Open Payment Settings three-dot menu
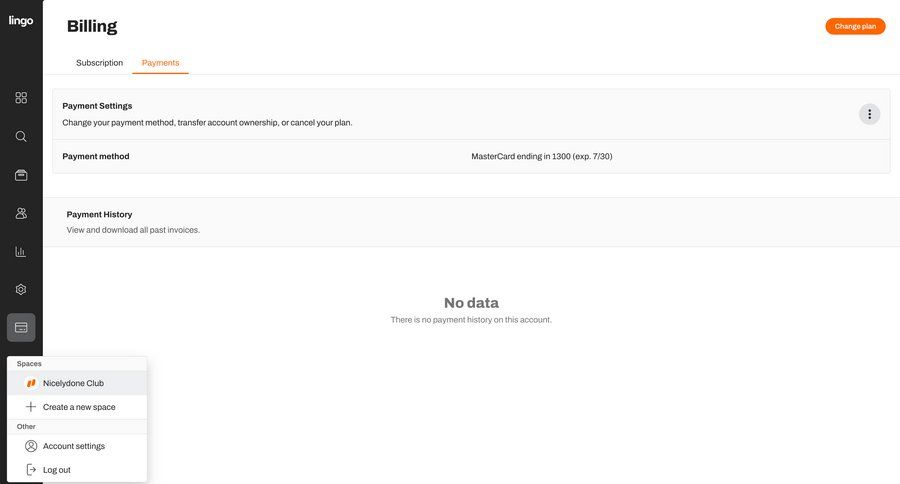This screenshot has width=900, height=484. tap(869, 114)
